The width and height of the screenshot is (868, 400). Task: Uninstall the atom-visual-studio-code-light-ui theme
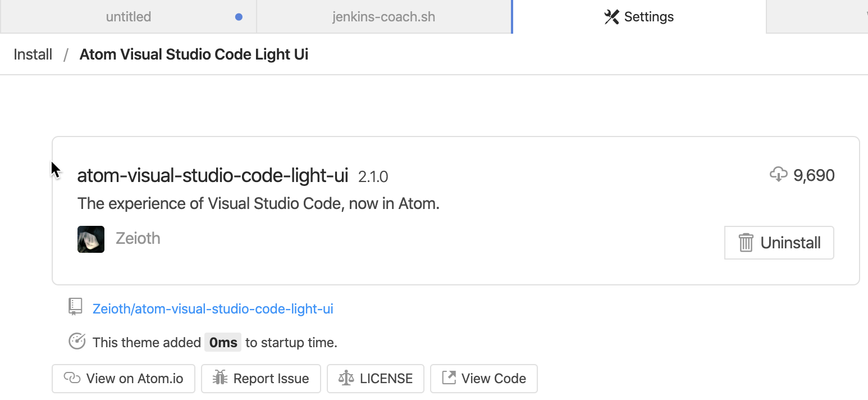pos(779,243)
